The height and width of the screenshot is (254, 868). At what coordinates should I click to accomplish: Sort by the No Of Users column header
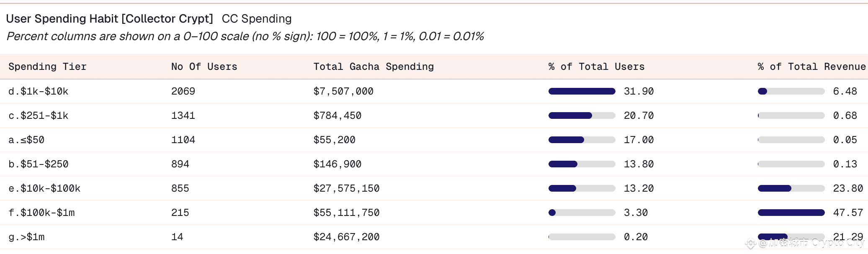click(204, 67)
